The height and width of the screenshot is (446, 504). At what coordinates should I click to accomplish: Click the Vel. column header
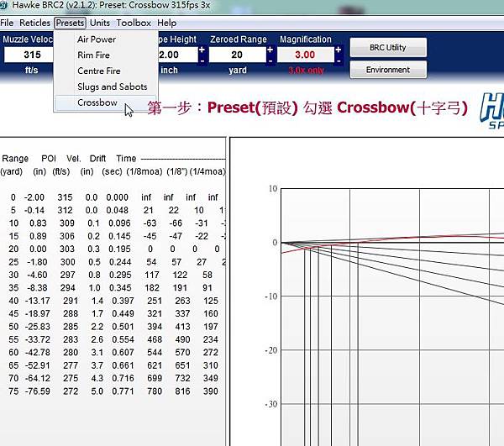[74, 159]
